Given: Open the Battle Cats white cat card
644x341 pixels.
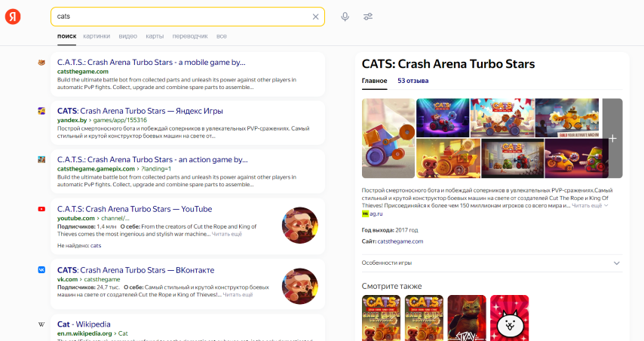Looking at the screenshot, I should (509, 318).
